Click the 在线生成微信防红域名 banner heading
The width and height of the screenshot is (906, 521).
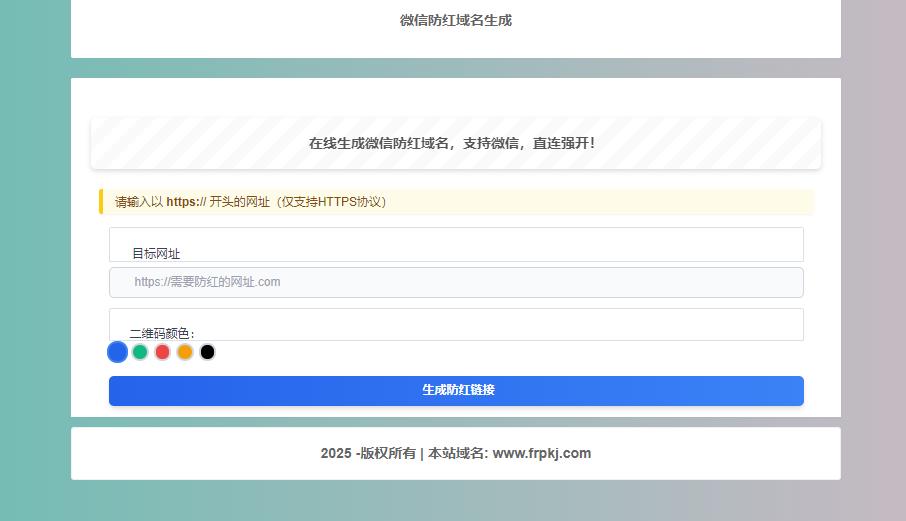(452, 143)
